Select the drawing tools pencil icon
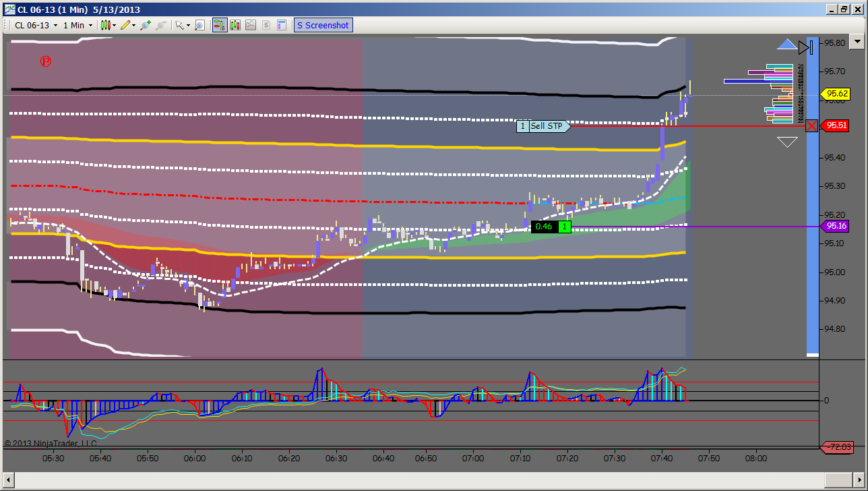Screen dimensions: 868x491 [125, 25]
